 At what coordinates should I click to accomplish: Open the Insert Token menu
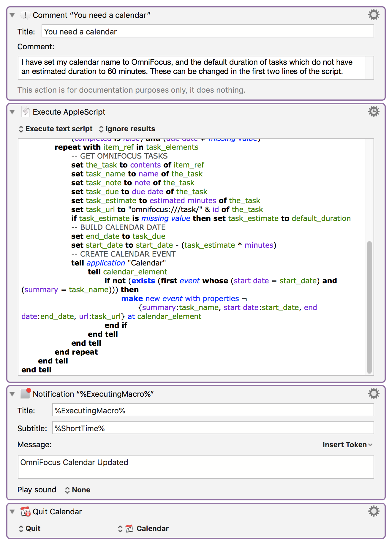tap(347, 445)
